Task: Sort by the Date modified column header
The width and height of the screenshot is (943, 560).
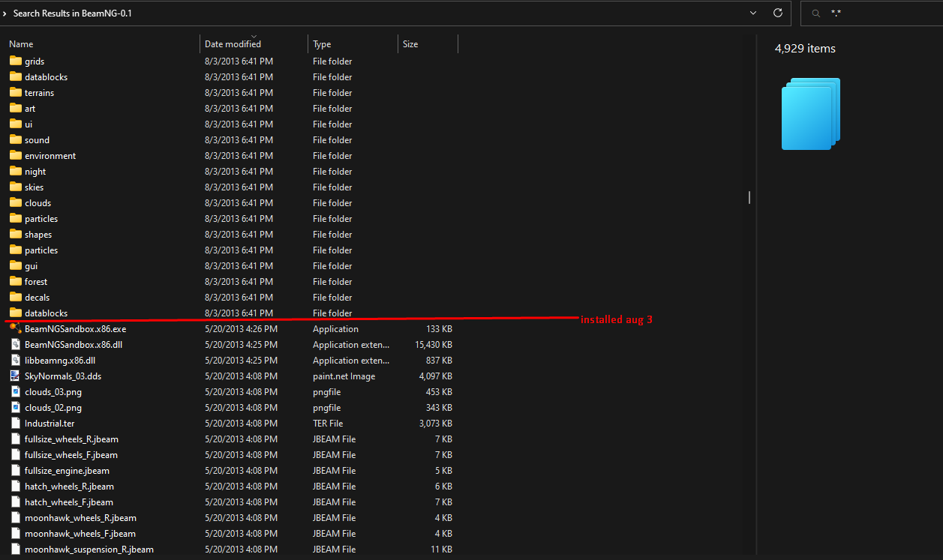Action: click(233, 44)
